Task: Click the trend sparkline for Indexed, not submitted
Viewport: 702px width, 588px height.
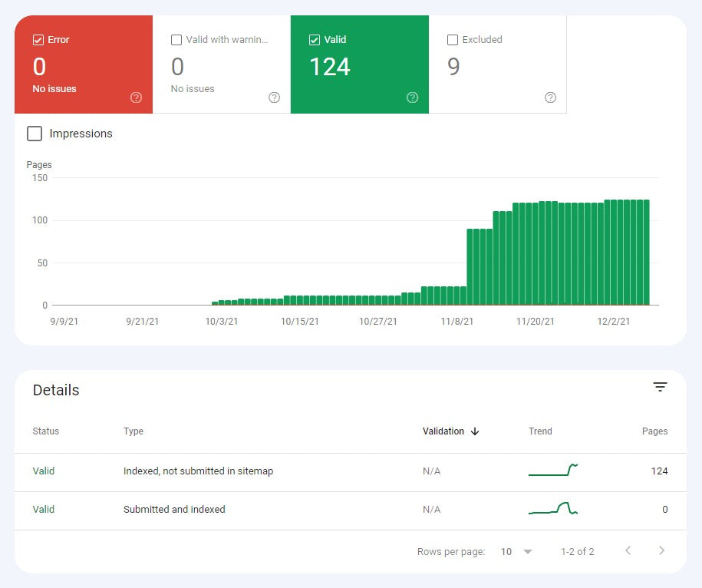Action: tap(553, 470)
